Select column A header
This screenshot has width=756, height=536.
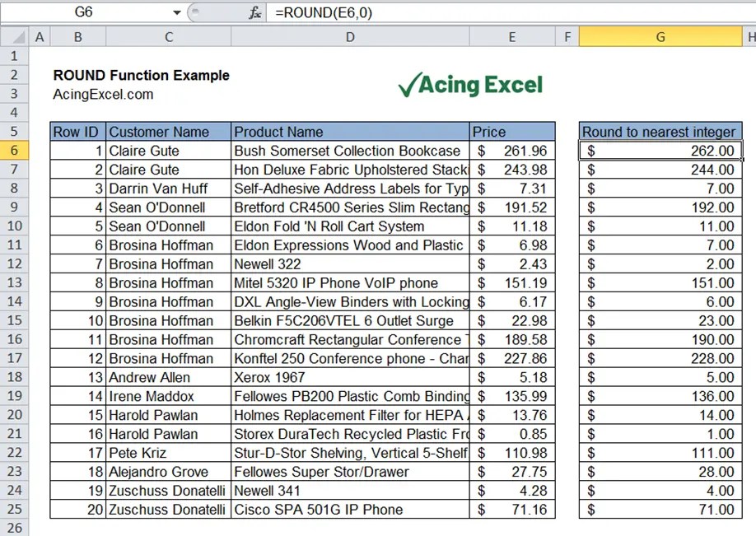click(40, 37)
